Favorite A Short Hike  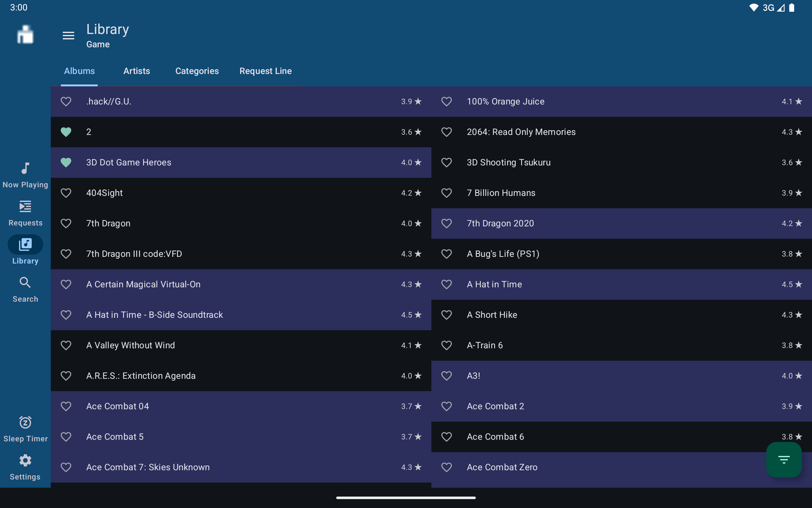pyautogui.click(x=446, y=315)
